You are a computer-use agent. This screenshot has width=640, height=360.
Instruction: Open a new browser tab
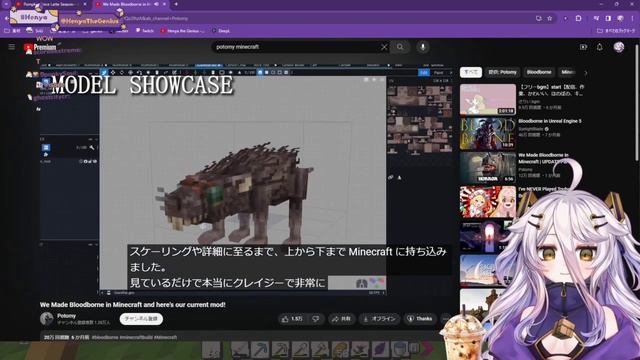coord(176,4)
